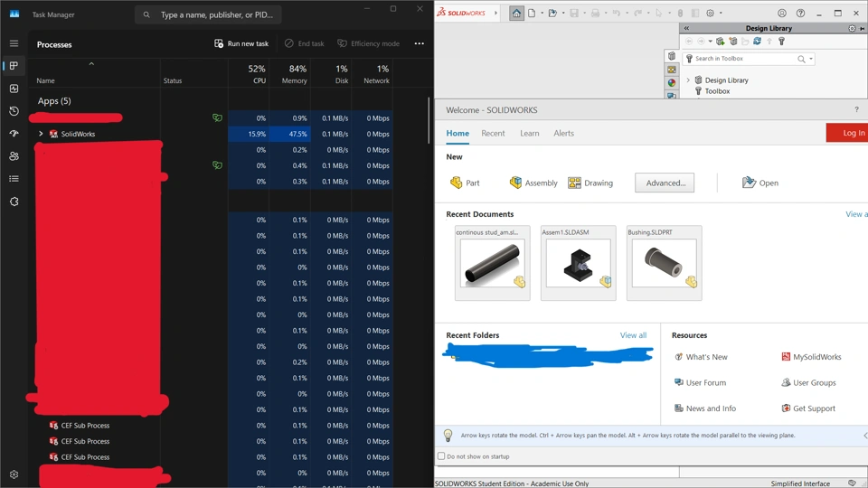Refresh the Design Library
The height and width of the screenshot is (488, 868).
pyautogui.click(x=757, y=42)
